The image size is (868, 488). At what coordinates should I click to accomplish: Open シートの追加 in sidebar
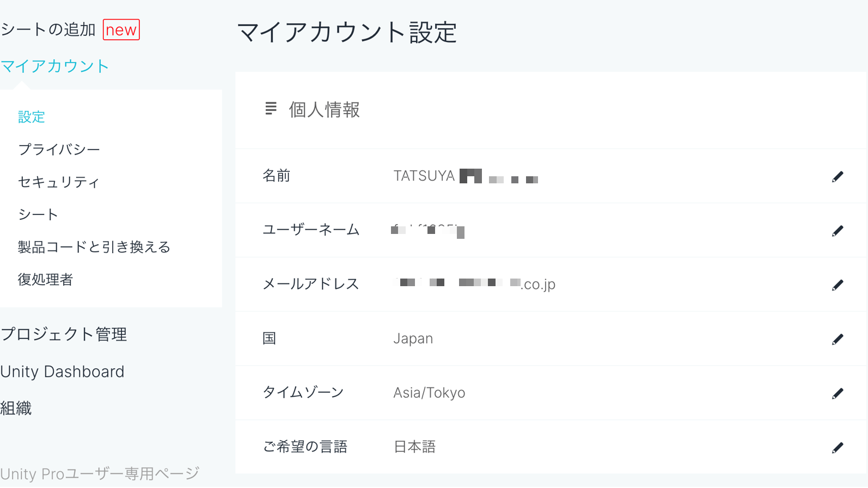tap(48, 29)
